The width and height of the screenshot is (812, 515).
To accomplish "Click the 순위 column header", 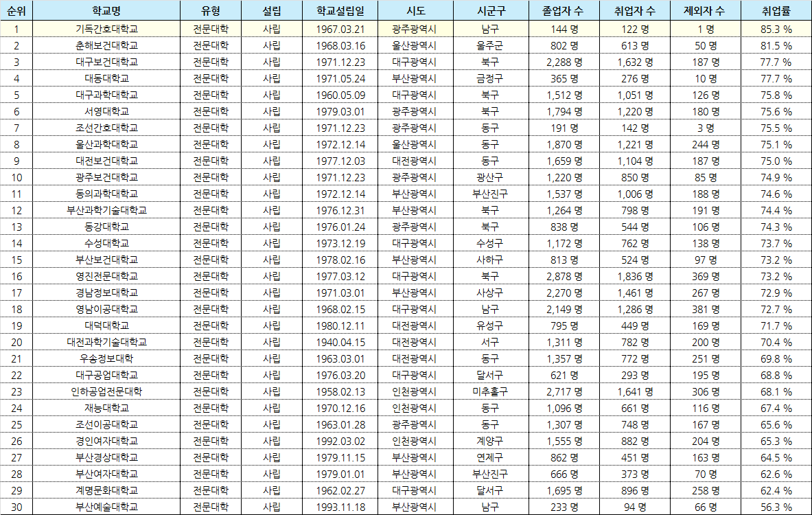I will (x=16, y=10).
